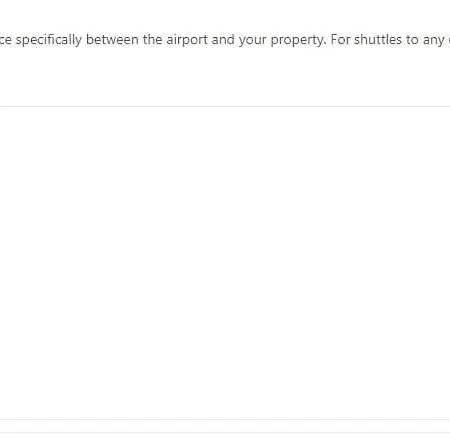Click the lower horizontal separator line
The image size is (450, 439).
point(225,419)
